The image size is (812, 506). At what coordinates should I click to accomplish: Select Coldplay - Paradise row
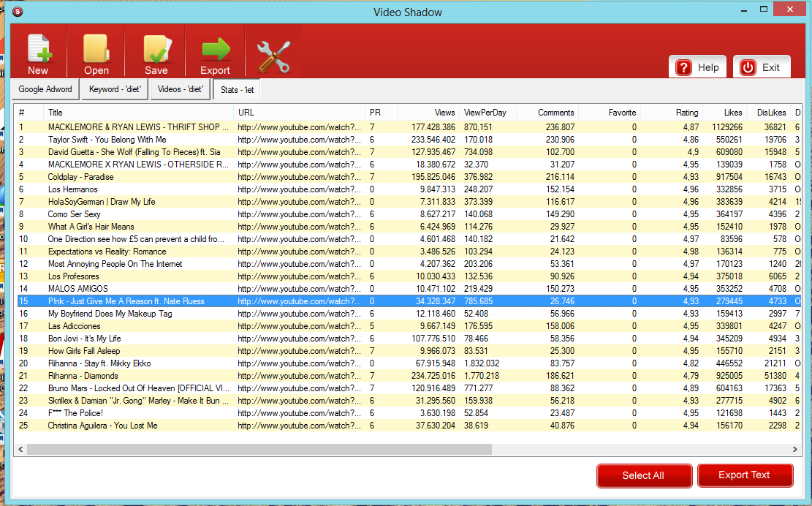409,177
